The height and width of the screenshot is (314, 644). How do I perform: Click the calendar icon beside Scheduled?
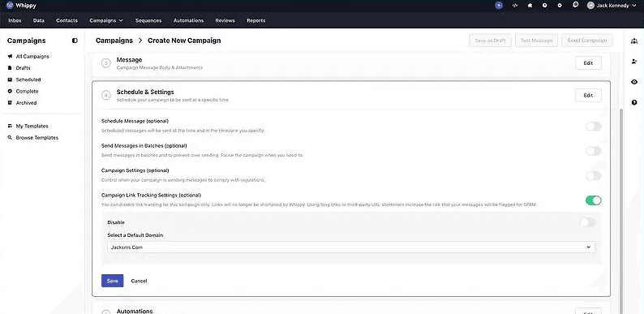10,80
